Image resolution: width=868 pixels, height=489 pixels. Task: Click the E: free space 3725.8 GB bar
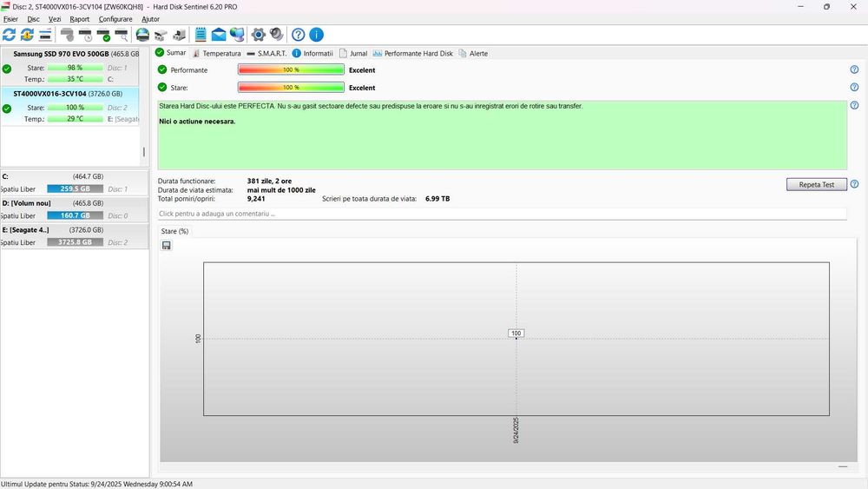click(76, 242)
